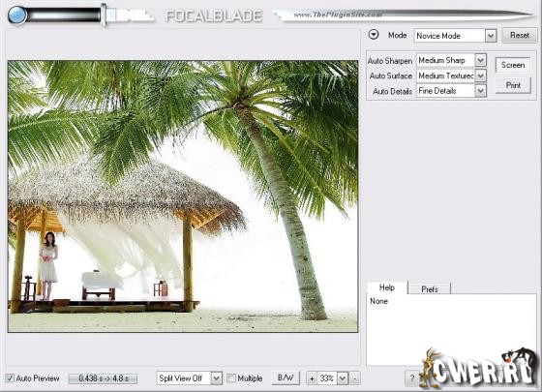
Task: Click the minus zoom-out button
Action: [354, 378]
